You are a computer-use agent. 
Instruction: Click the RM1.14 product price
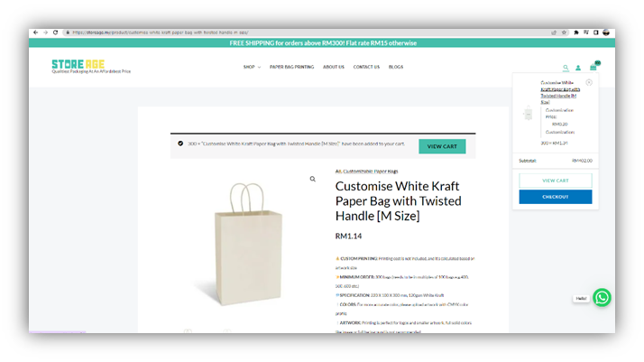[348, 237]
